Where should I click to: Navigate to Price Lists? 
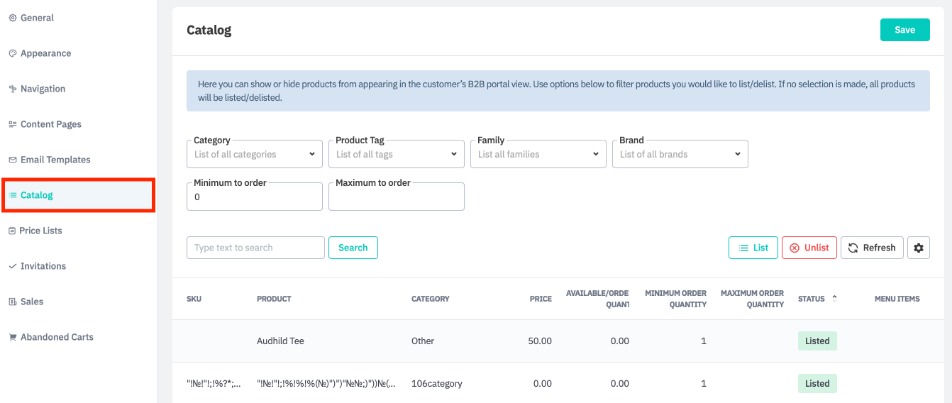pos(40,231)
